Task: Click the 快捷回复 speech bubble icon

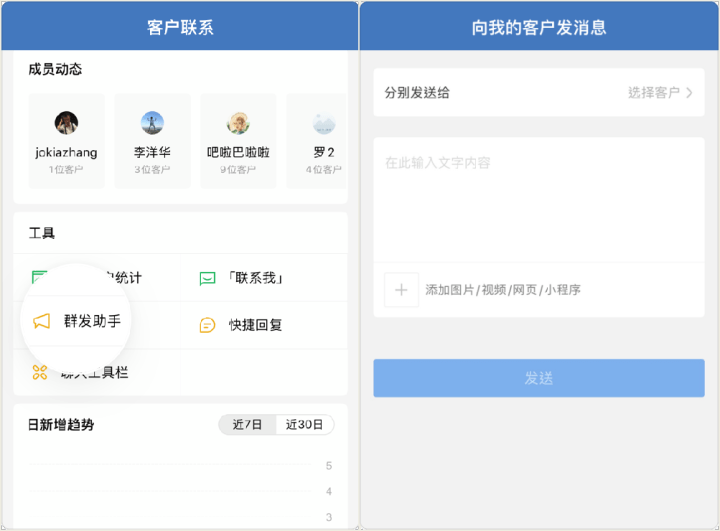Action: pyautogui.click(x=207, y=325)
